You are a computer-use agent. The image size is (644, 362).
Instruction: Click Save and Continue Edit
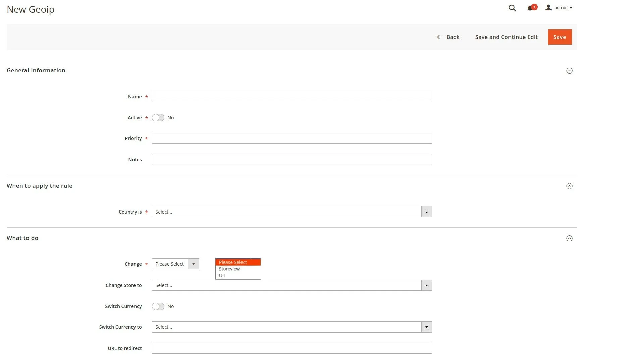[x=506, y=37]
